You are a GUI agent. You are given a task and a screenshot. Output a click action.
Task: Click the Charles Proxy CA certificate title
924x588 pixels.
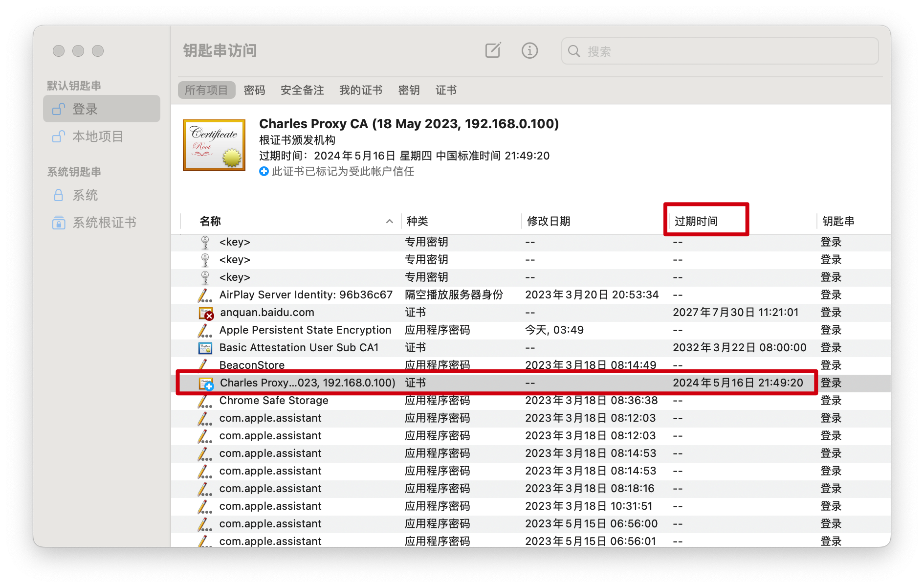pos(409,124)
